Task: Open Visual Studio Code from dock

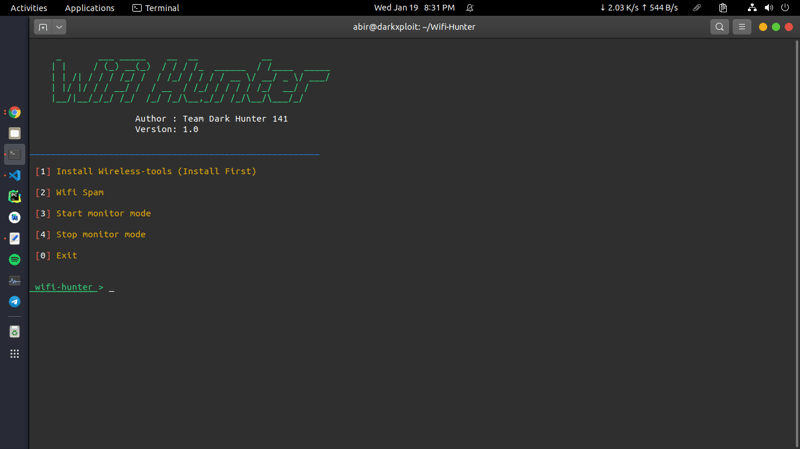Action: [14, 175]
